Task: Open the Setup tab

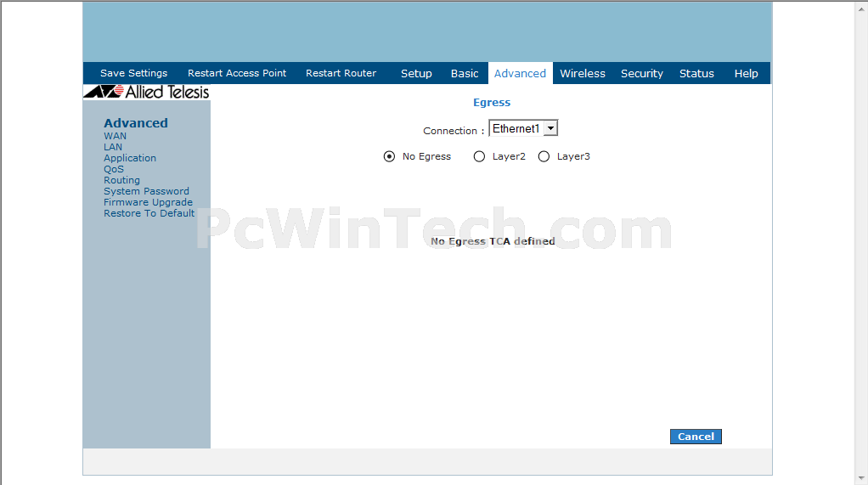Action: point(416,73)
